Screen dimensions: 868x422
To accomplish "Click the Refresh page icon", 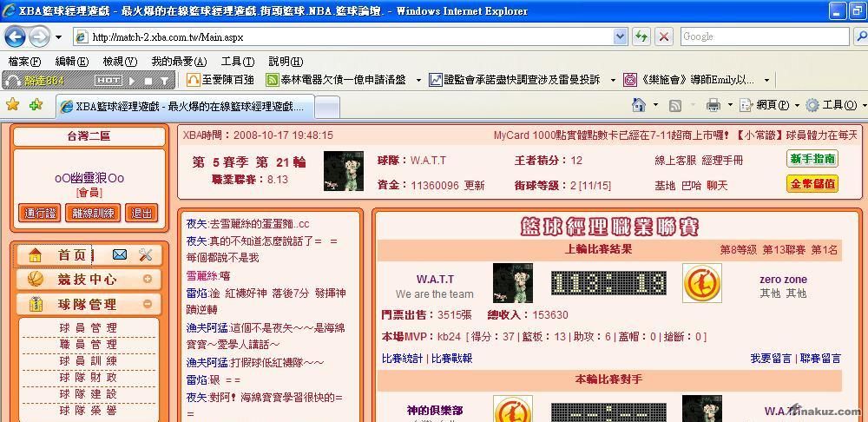I will [x=641, y=37].
